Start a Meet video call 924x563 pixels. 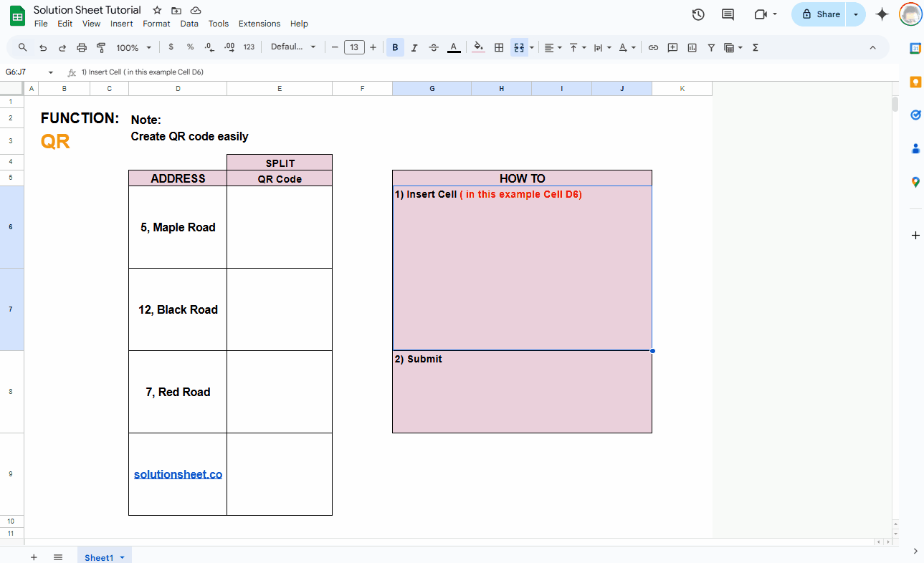click(766, 14)
